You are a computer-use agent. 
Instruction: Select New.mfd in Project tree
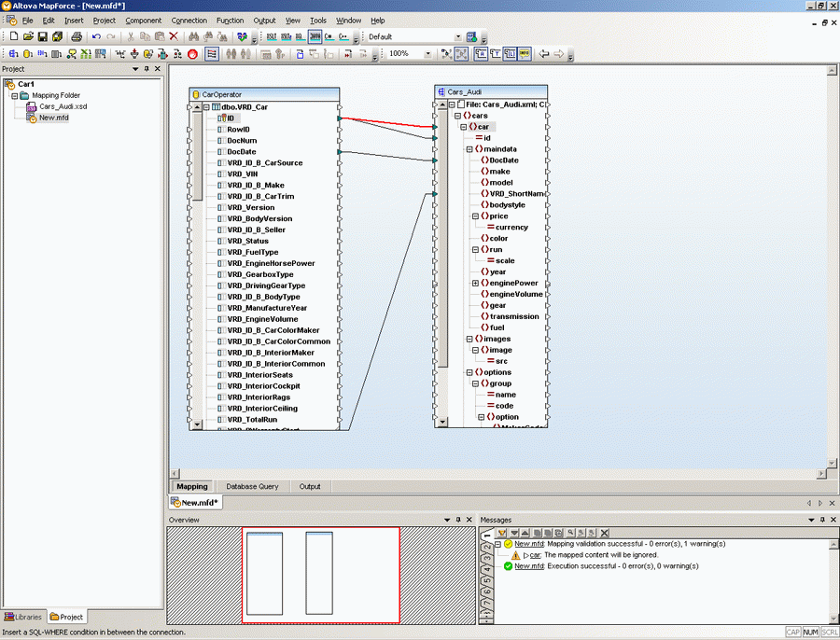point(54,118)
